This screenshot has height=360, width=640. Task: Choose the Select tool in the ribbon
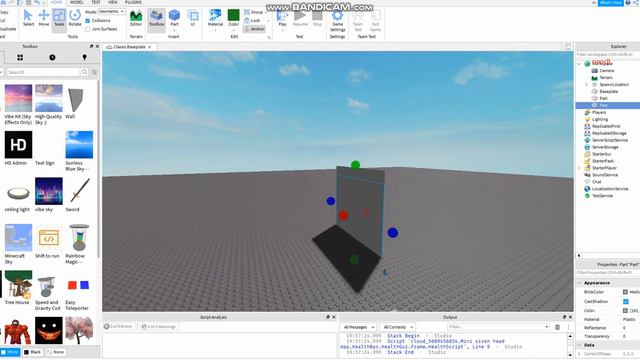pyautogui.click(x=28, y=18)
